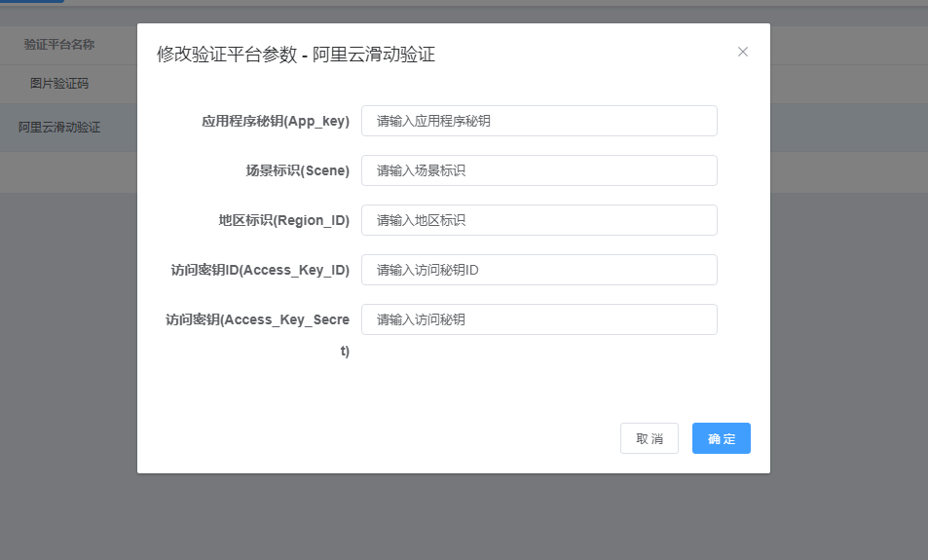Click the 地区标识(Region_ID) label
Image resolution: width=928 pixels, height=560 pixels.
pos(283,220)
